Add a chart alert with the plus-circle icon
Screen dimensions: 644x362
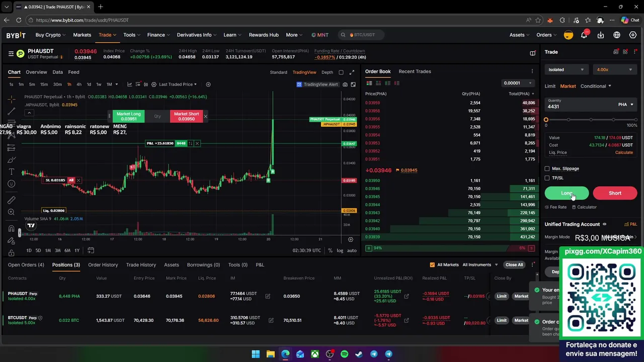coord(209,84)
